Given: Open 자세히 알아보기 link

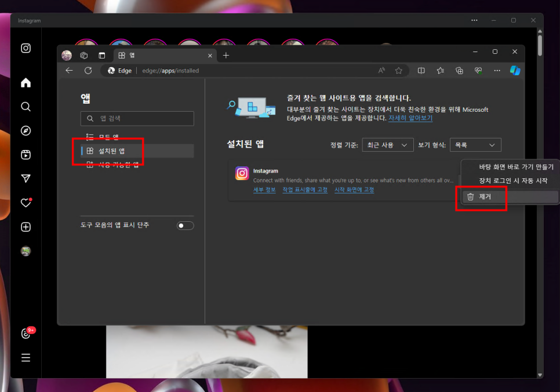Looking at the screenshot, I should (410, 118).
